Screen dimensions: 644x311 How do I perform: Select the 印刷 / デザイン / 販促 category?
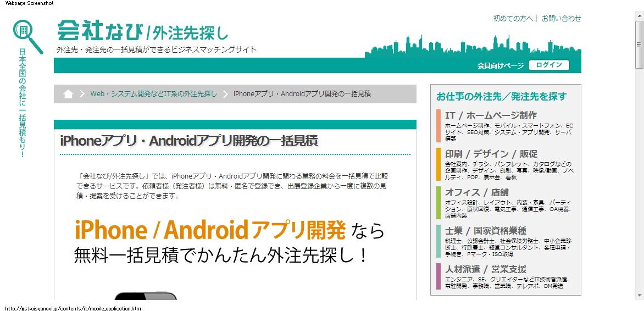491,154
